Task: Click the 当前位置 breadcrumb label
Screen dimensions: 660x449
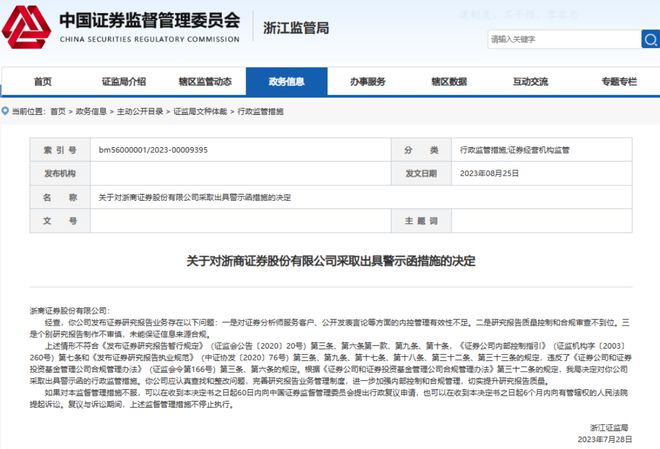Action: pos(28,112)
